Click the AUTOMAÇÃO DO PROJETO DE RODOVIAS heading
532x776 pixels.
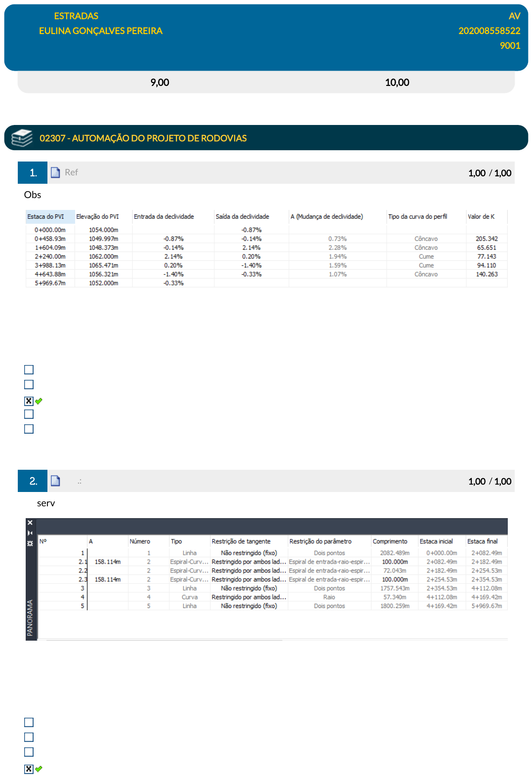coord(143,138)
